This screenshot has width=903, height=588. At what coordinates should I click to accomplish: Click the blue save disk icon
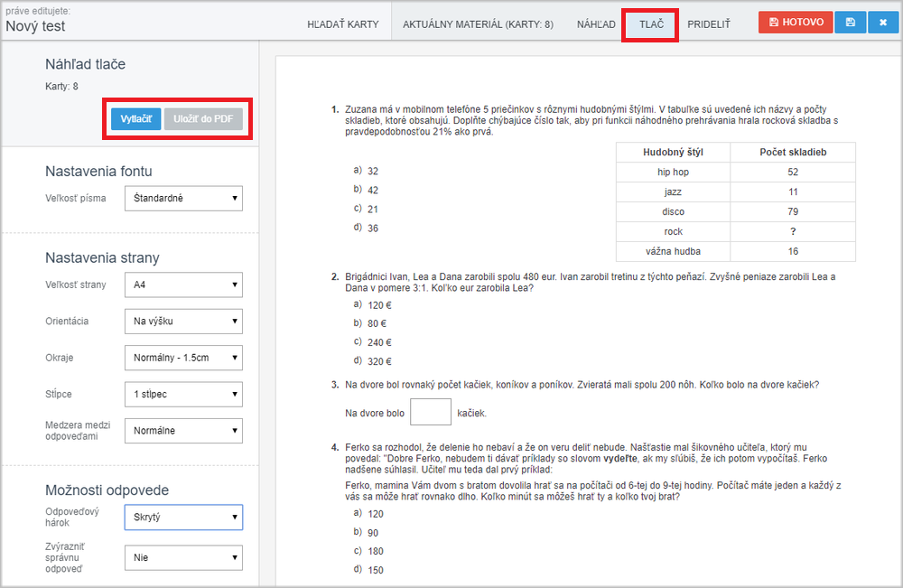(850, 23)
